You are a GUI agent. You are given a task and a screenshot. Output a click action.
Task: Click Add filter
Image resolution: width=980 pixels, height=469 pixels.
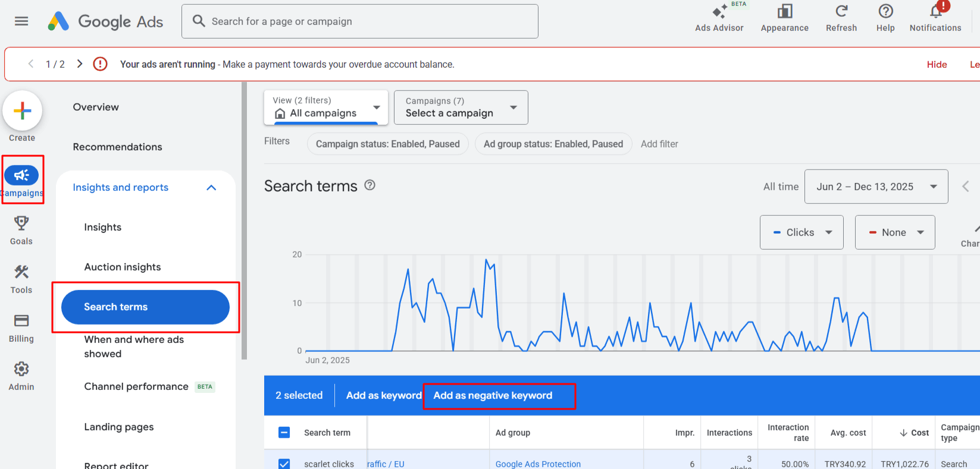[x=659, y=144]
